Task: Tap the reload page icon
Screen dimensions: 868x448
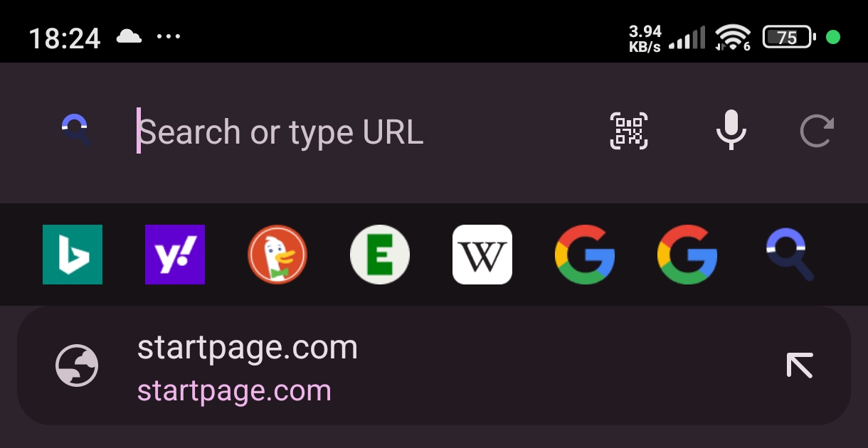Action: pos(817,131)
